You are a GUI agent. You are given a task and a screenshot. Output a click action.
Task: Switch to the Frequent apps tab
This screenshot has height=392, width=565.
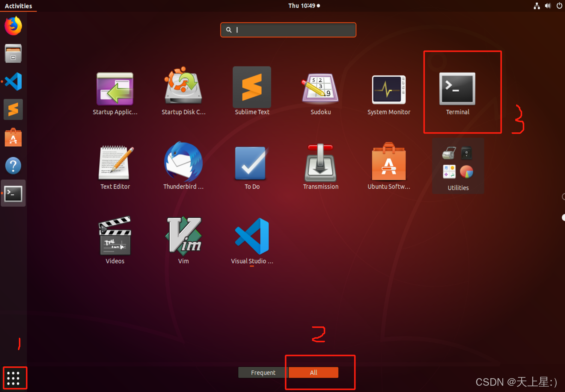[263, 373]
